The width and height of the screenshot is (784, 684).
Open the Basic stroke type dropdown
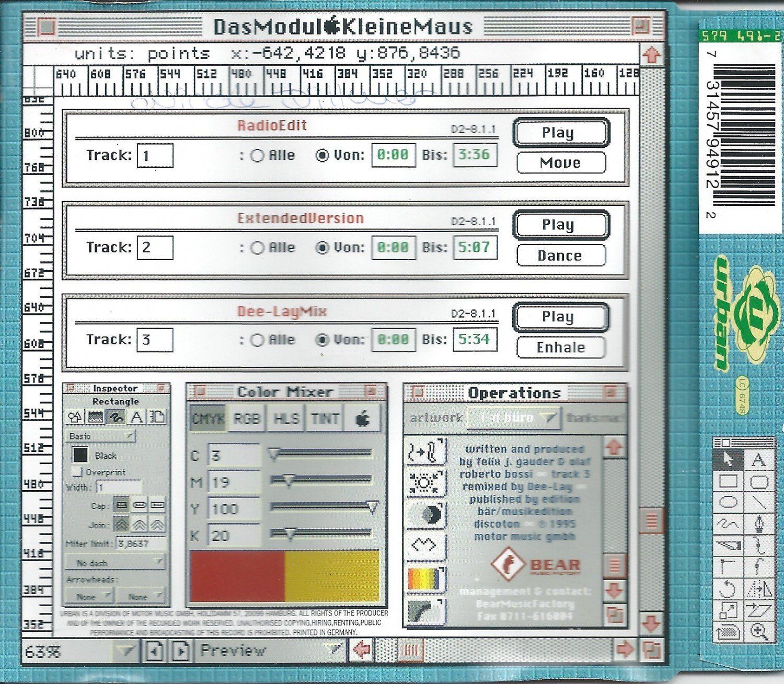[100, 436]
